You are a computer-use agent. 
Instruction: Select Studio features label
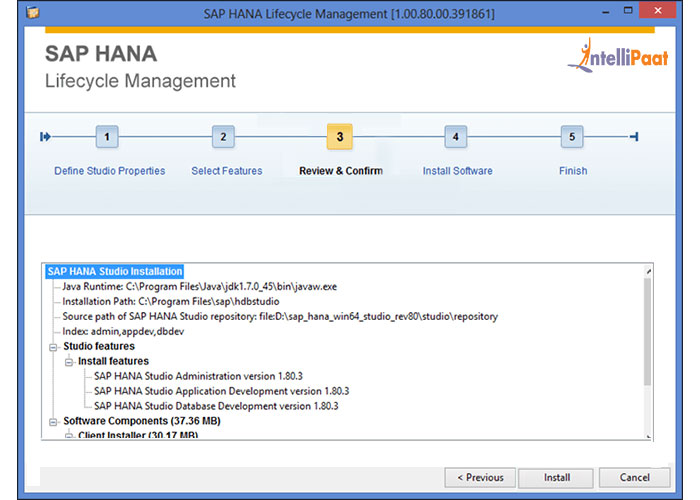tap(99, 346)
